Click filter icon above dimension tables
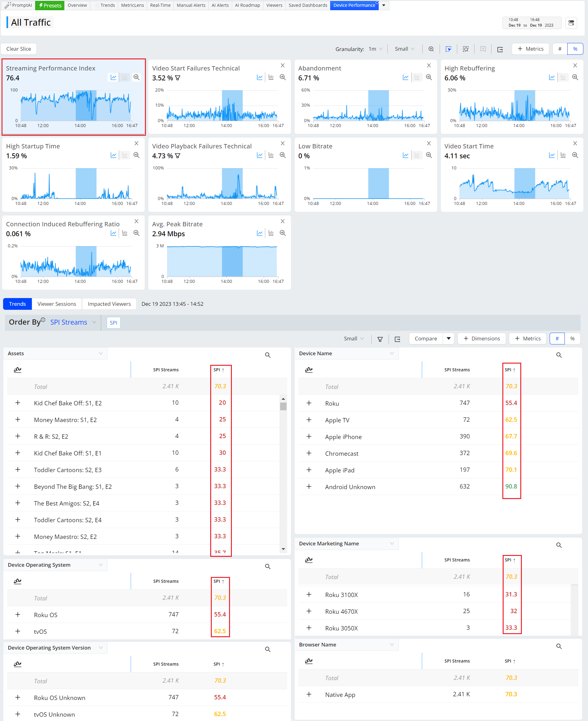 point(380,339)
